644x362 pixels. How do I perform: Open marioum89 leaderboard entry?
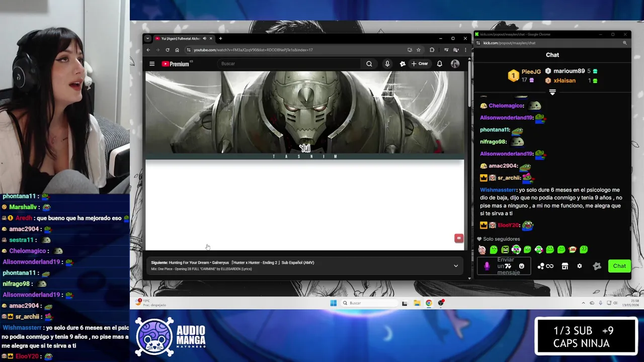tap(569, 71)
